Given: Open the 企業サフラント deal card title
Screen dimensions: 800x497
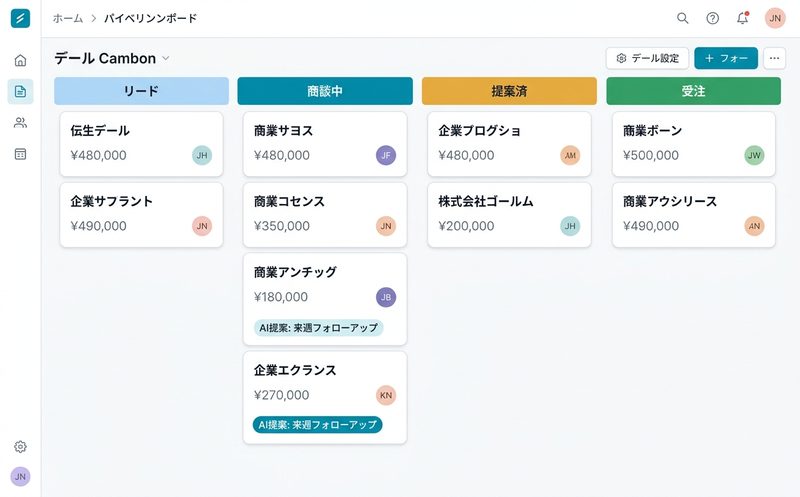Looking at the screenshot, I should [111, 202].
